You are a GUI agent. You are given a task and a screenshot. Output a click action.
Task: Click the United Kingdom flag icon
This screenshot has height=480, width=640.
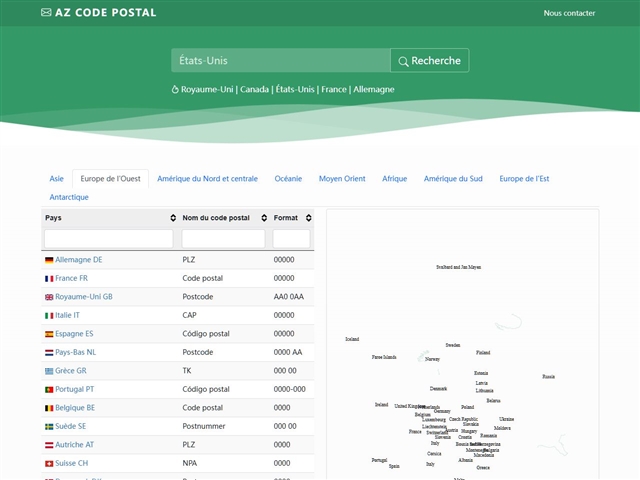click(x=49, y=297)
